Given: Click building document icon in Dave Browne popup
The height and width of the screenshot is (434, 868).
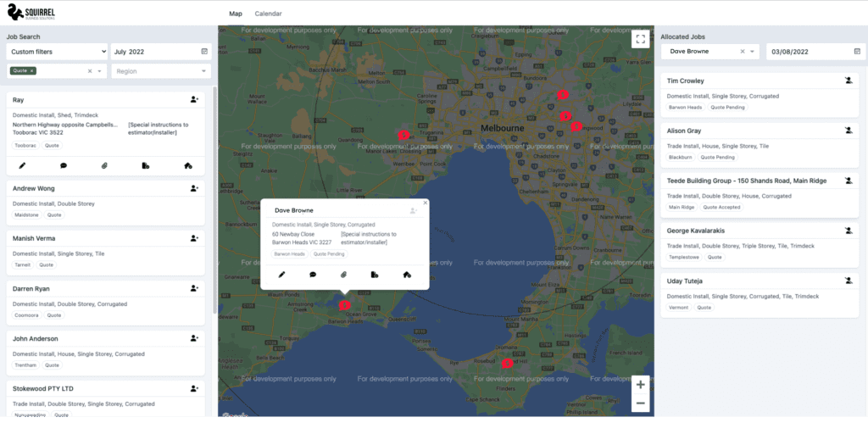Looking at the screenshot, I should tap(375, 275).
